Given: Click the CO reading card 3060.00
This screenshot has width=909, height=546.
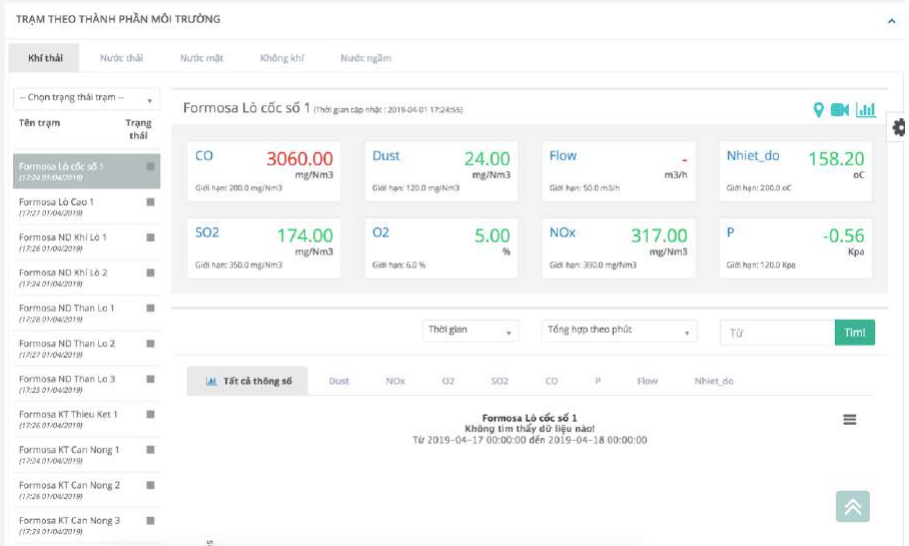Looking at the screenshot, I should 264,171.
